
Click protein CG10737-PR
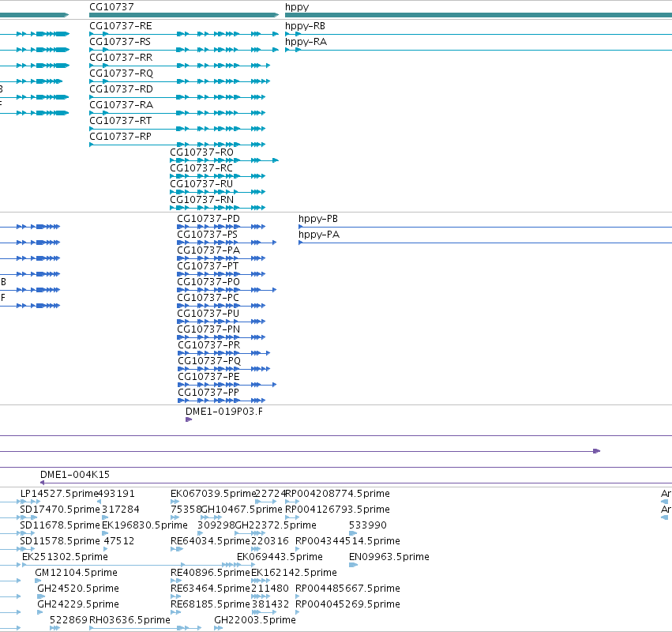(x=208, y=345)
